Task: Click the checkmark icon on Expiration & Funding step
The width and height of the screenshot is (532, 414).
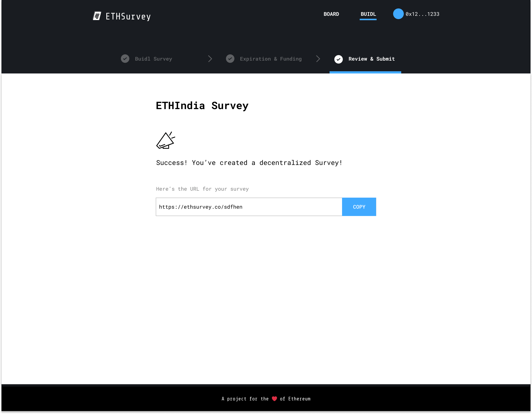Action: [x=230, y=59]
